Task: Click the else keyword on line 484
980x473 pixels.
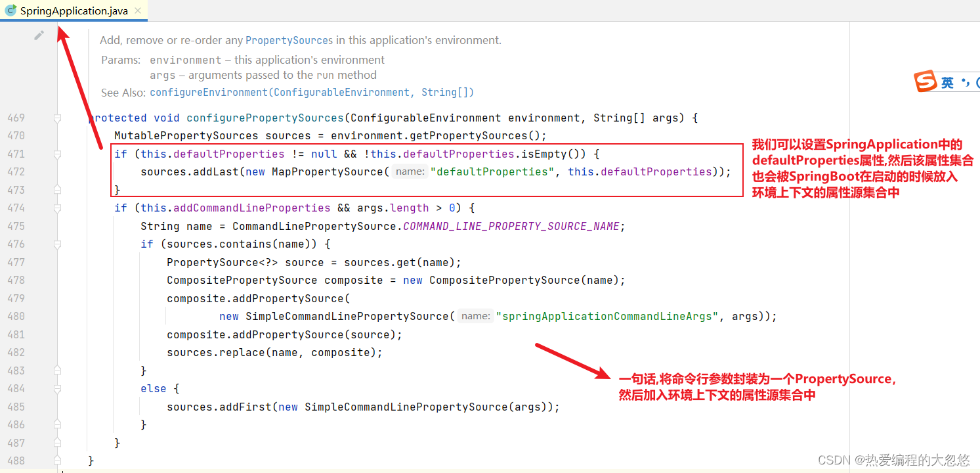Action: [x=154, y=389]
